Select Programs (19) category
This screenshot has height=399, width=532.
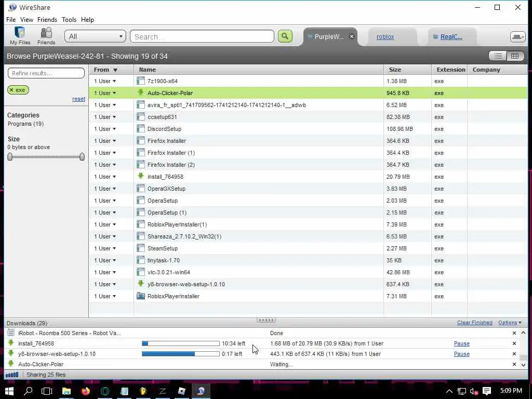[x=25, y=124]
